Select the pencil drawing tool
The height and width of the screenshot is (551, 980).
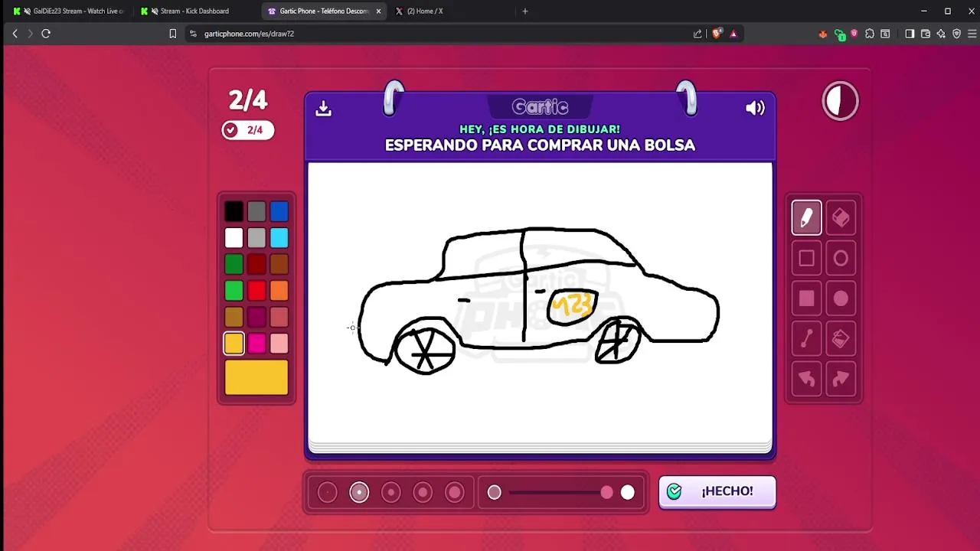[x=806, y=218]
